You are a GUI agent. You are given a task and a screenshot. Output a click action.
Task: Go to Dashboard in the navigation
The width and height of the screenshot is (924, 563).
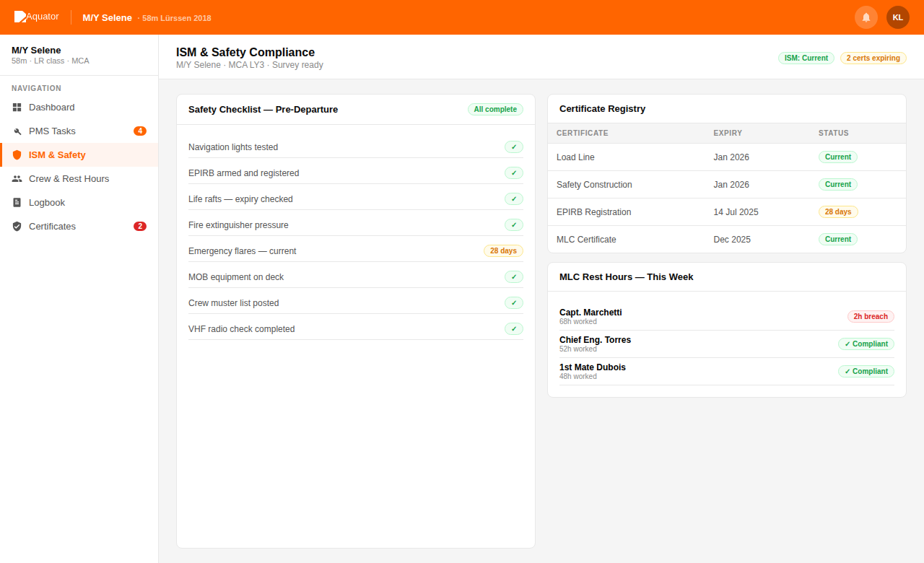click(79, 108)
